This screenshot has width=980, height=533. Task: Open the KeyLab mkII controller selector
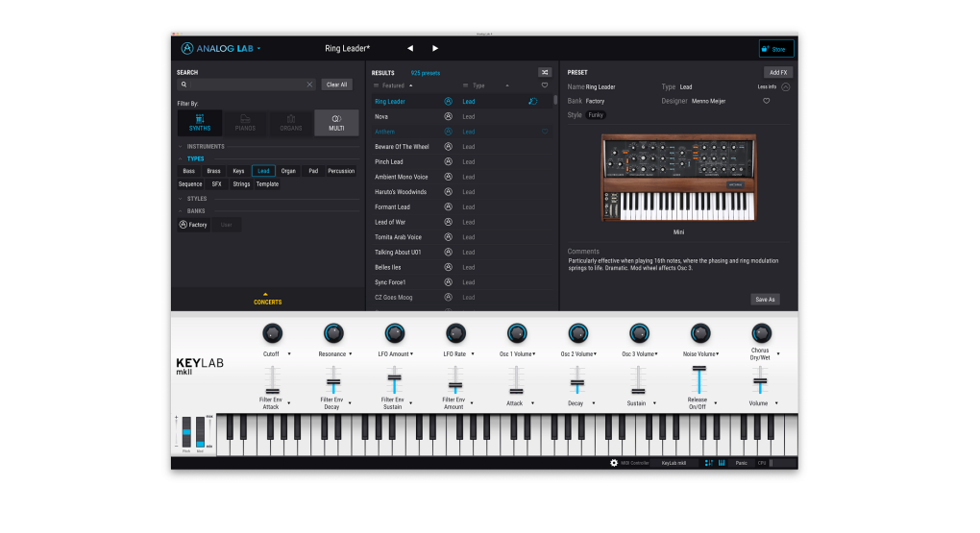(674, 463)
